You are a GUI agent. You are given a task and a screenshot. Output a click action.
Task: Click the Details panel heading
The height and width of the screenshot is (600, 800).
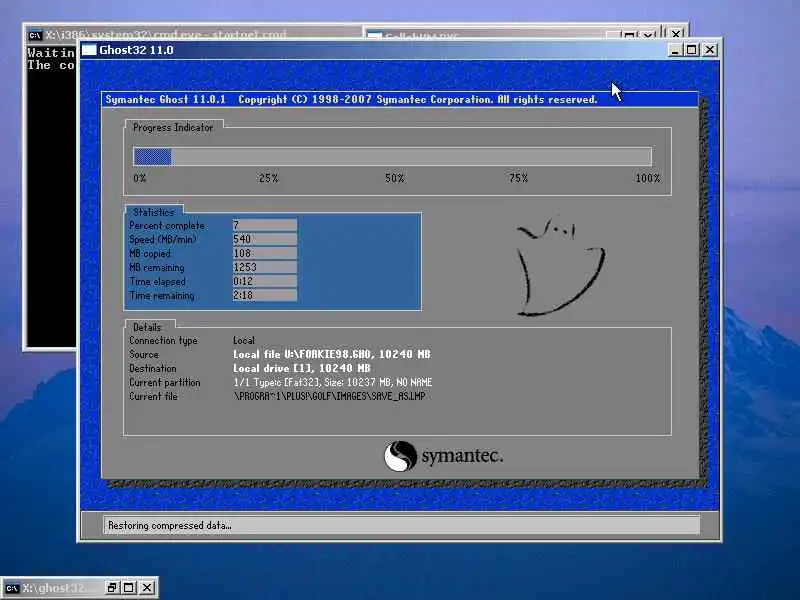147,327
